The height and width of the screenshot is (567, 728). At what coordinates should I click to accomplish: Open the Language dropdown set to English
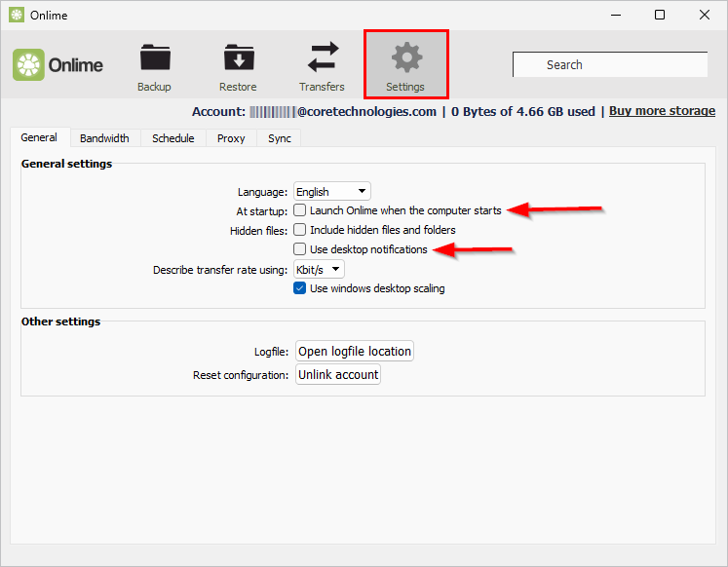click(332, 191)
